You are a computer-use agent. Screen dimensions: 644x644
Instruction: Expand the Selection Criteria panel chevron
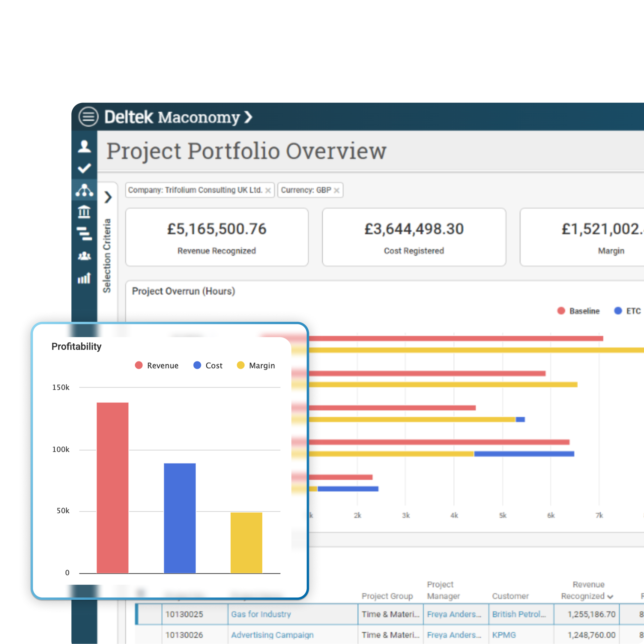coord(108,197)
